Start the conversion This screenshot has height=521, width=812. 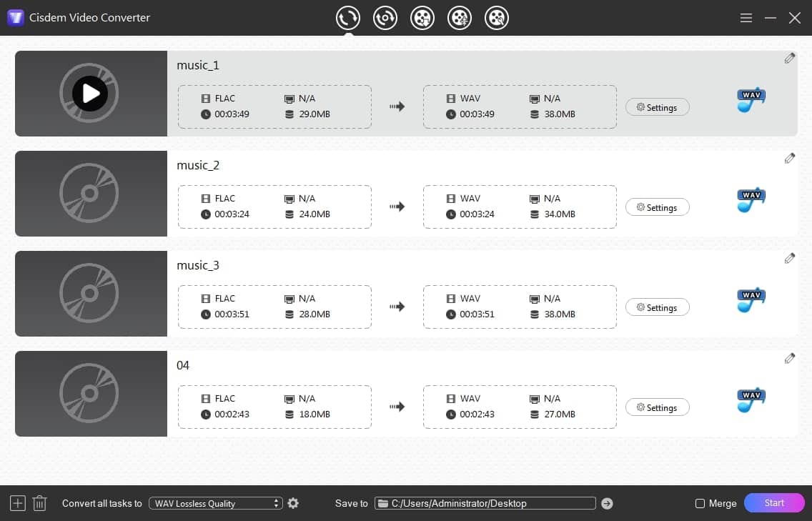pos(774,503)
